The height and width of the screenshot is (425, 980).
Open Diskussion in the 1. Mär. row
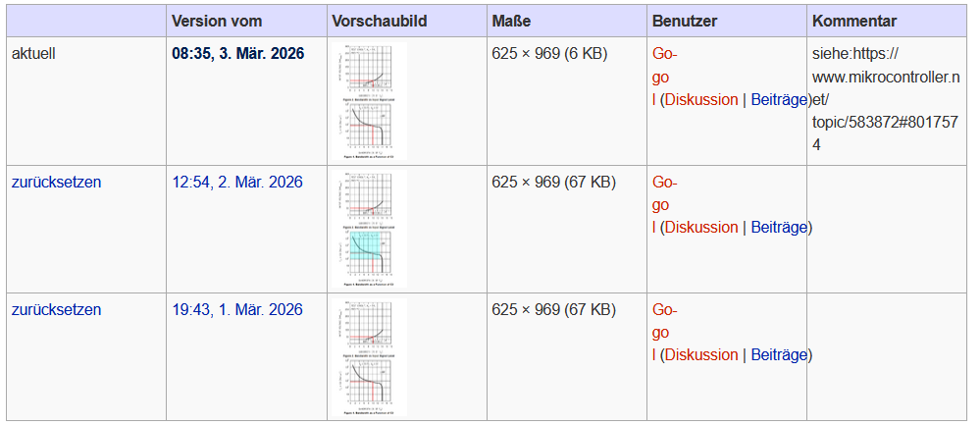[x=701, y=354]
